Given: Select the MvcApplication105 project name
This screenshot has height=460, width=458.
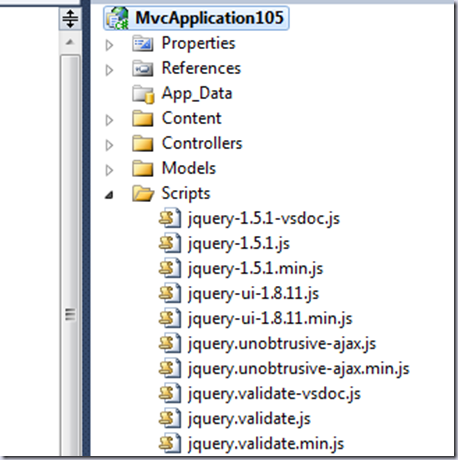Looking at the screenshot, I should pos(209,18).
